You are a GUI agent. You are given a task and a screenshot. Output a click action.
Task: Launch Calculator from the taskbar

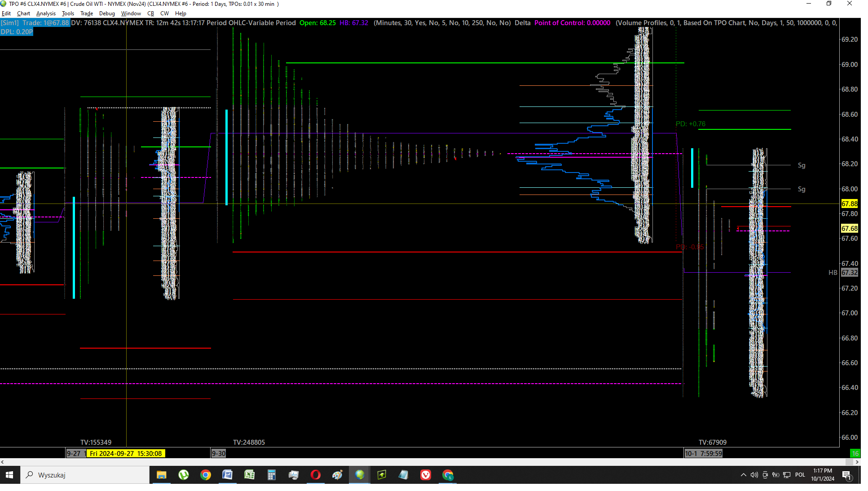click(272, 475)
